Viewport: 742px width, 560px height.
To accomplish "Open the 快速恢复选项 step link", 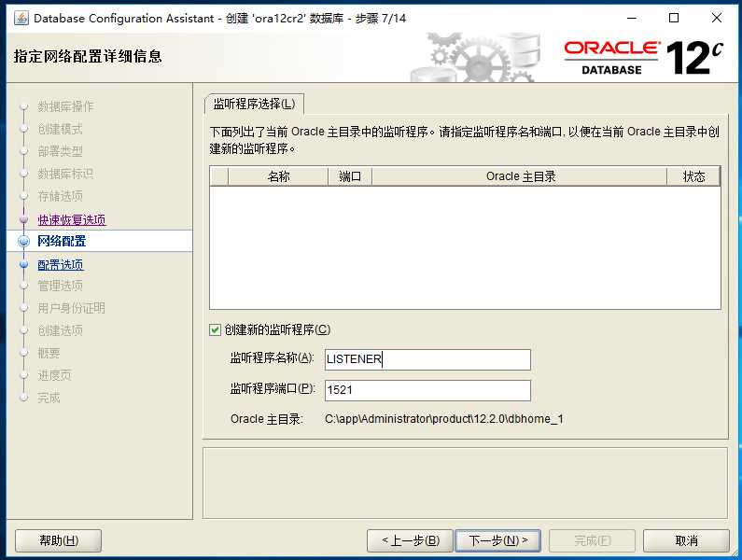I will [72, 220].
